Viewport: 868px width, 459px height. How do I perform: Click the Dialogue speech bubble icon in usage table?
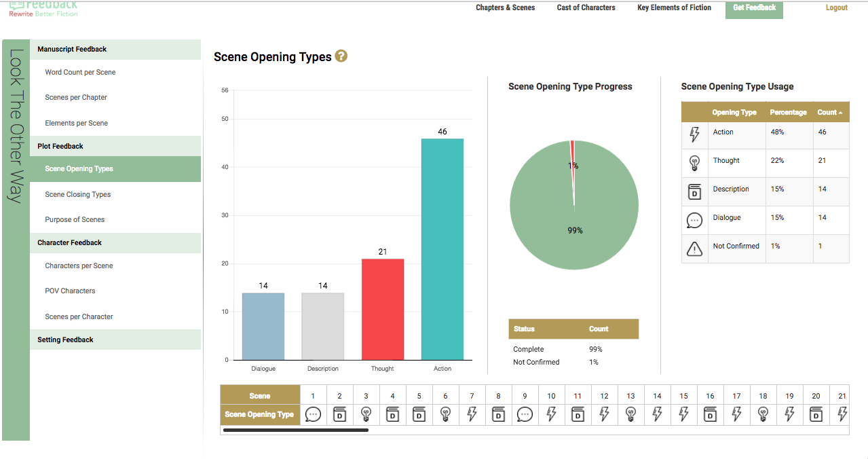point(694,220)
